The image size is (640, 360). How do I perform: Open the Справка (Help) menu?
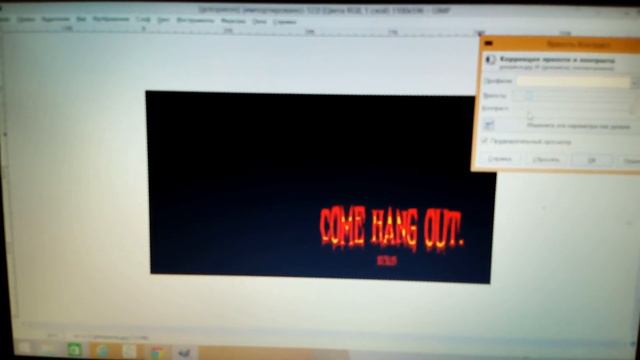point(284,22)
